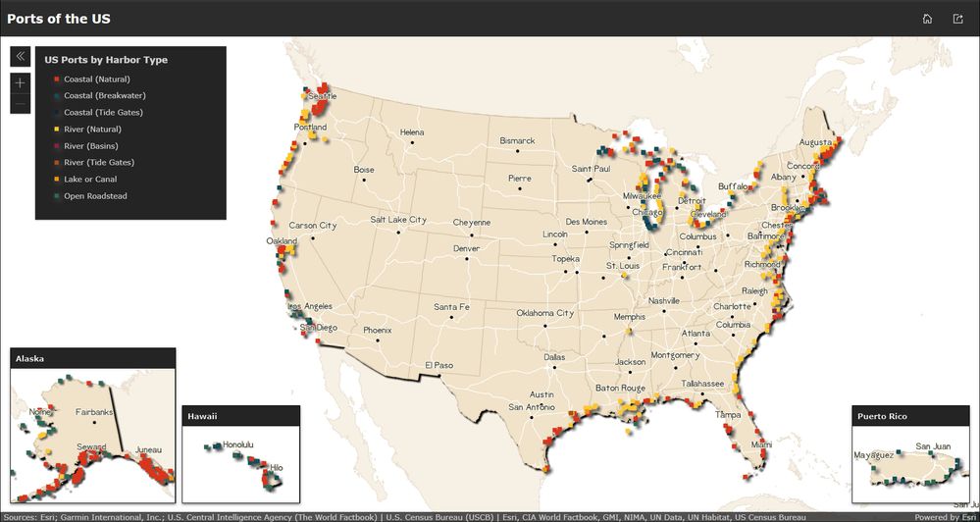Click the Hilo label in Hawaii inset
This screenshot has width=980, height=522.
tap(276, 466)
